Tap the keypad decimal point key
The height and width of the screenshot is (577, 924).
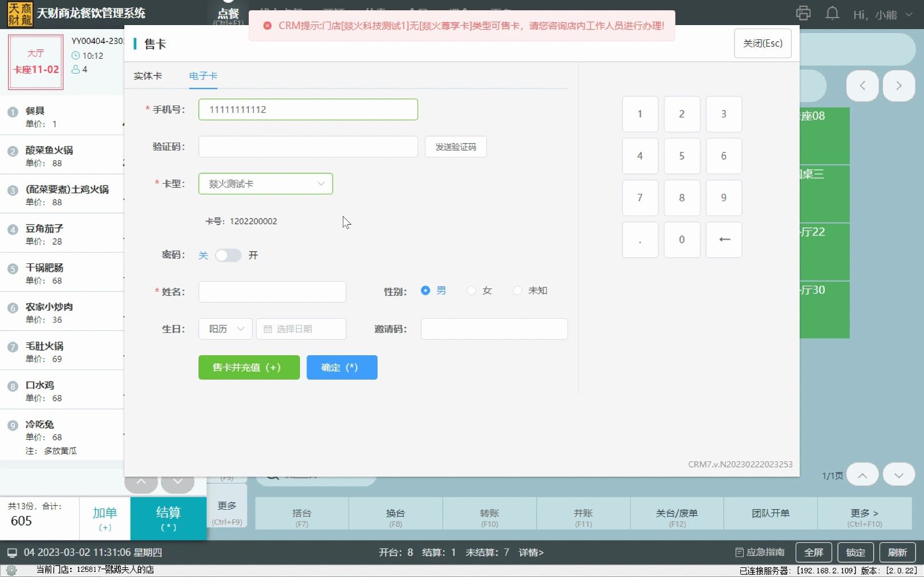click(640, 239)
